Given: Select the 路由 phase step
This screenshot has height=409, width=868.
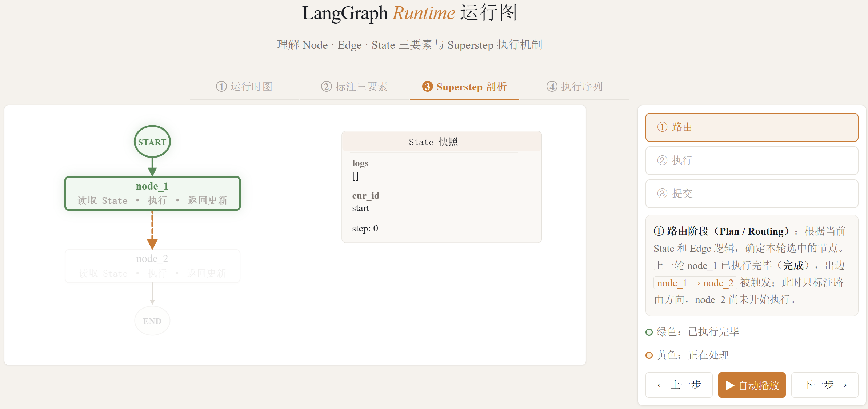Looking at the screenshot, I should [752, 127].
